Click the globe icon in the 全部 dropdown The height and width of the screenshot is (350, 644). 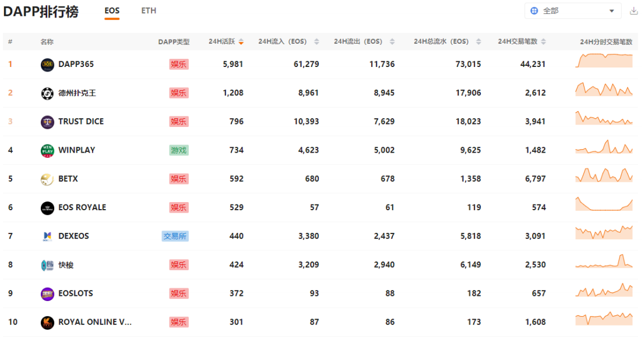[534, 11]
